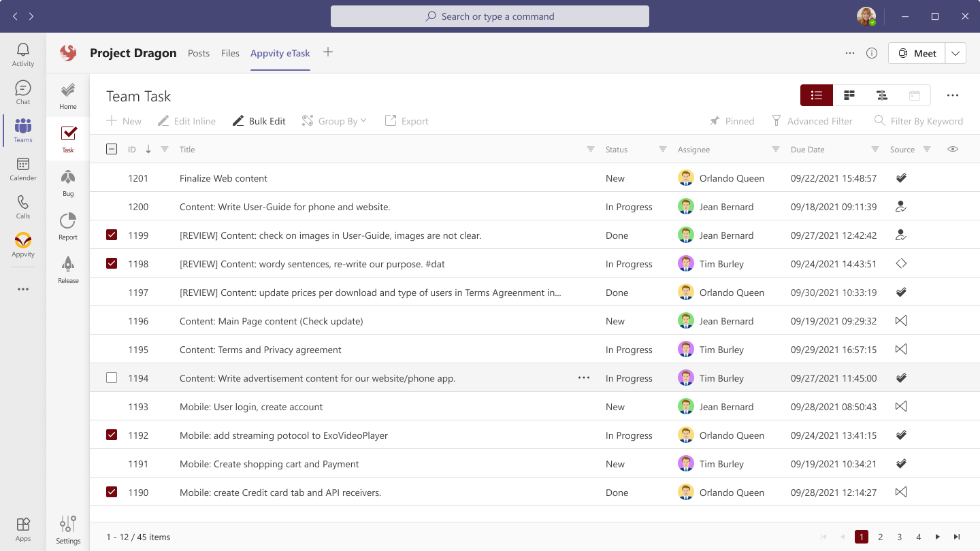
Task: Click the Bulk Edit button
Action: [x=259, y=120]
